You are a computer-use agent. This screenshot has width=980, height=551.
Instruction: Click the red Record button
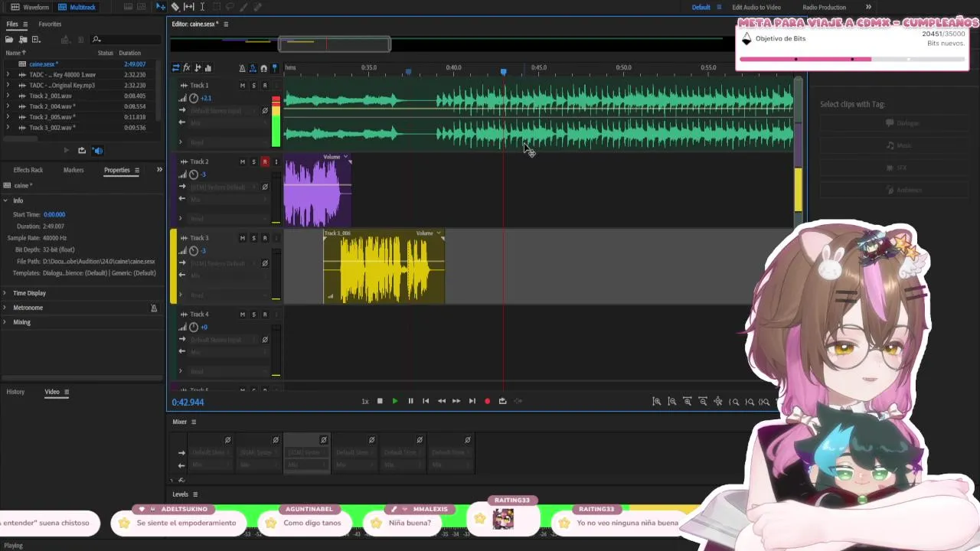[x=487, y=401]
